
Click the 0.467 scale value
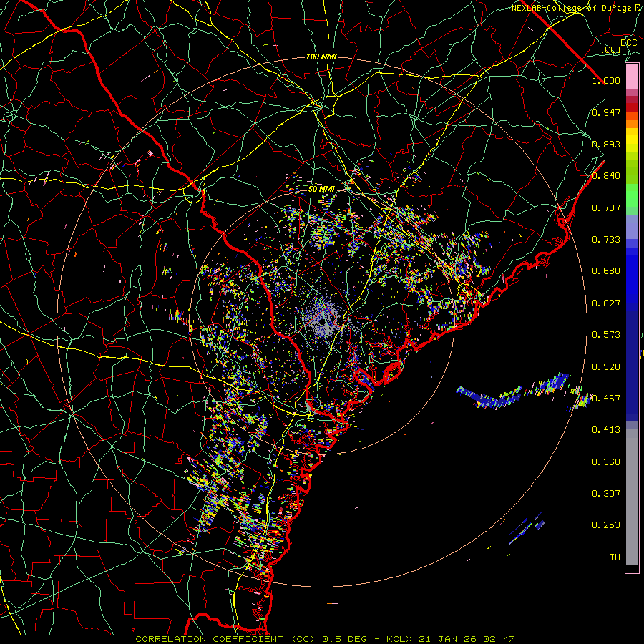tap(606, 399)
